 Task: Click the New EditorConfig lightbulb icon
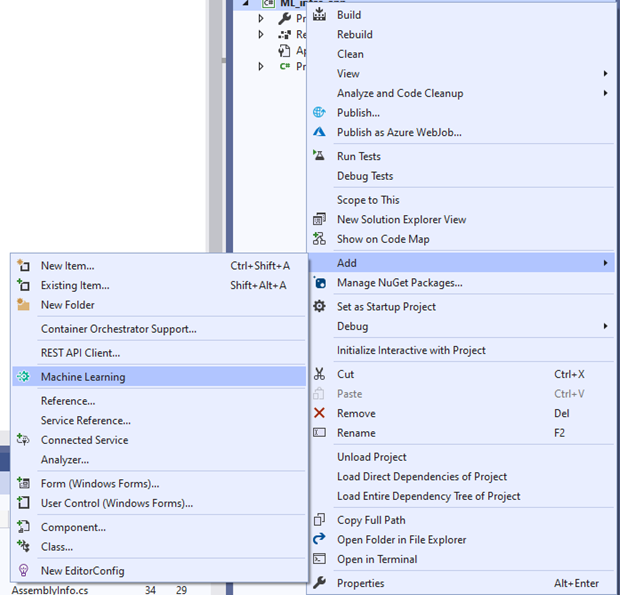pos(23,570)
